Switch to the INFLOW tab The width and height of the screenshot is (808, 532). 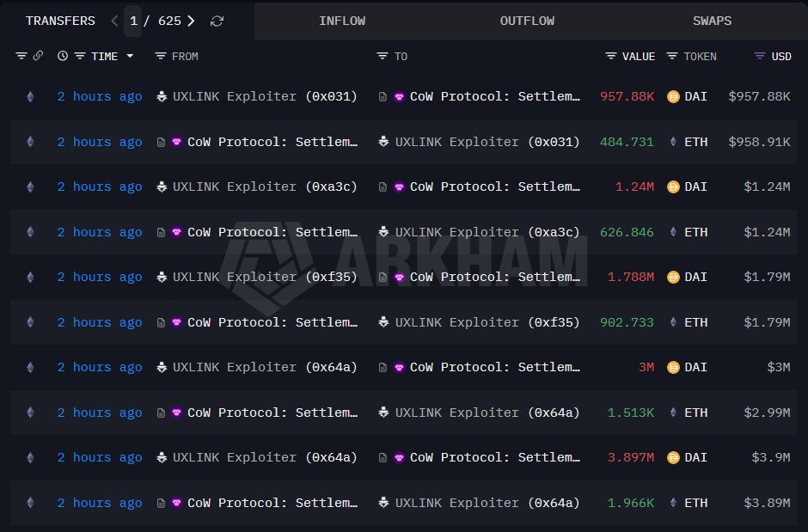tap(341, 21)
